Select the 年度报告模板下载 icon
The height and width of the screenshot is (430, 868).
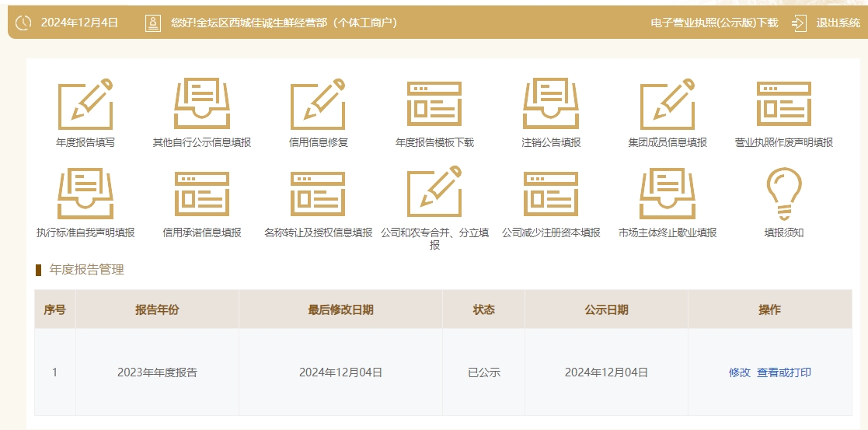pyautogui.click(x=434, y=104)
